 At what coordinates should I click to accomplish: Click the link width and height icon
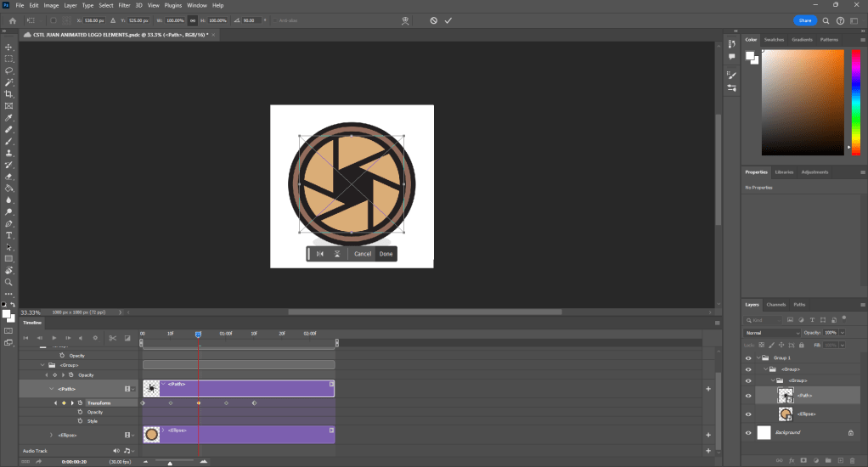[x=193, y=20]
